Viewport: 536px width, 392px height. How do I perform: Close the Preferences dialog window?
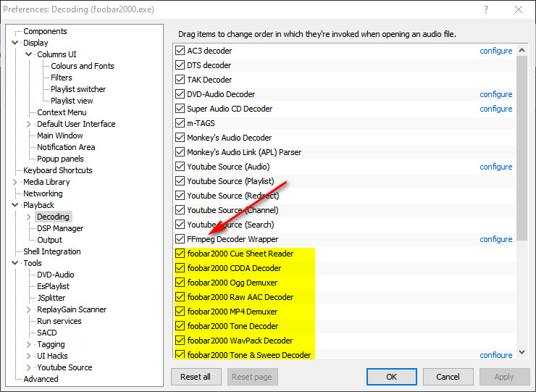[x=518, y=9]
